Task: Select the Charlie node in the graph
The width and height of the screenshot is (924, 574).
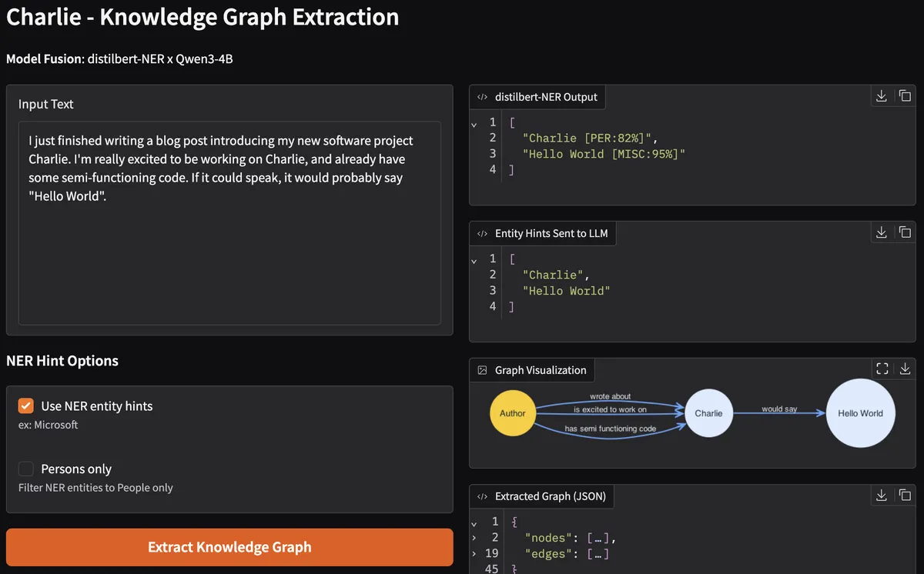Action: pyautogui.click(x=708, y=413)
